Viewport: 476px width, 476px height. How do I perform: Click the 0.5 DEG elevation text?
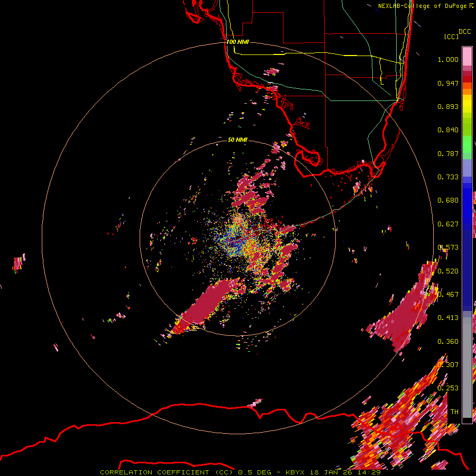point(255,472)
